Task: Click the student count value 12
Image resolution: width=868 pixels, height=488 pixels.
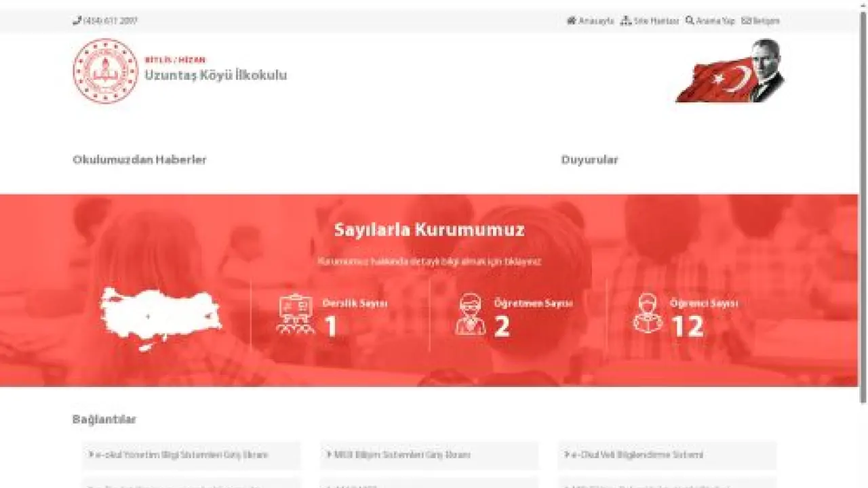Action: (x=688, y=327)
